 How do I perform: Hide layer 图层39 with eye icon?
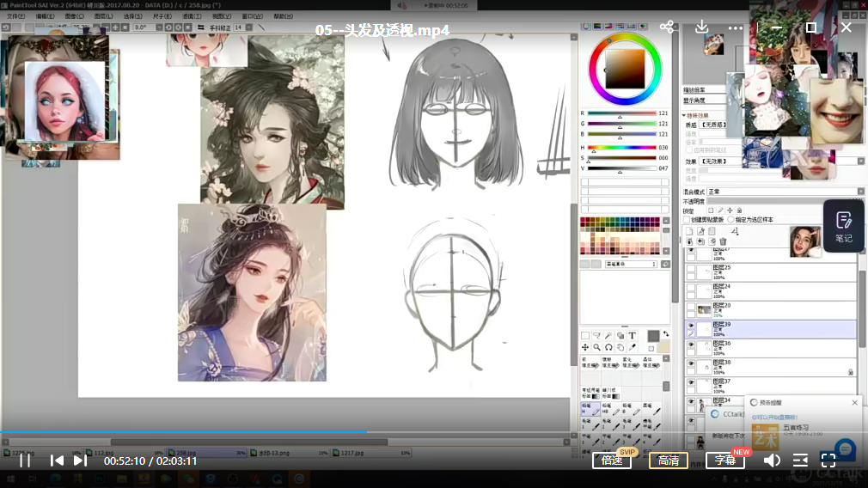[691, 326]
